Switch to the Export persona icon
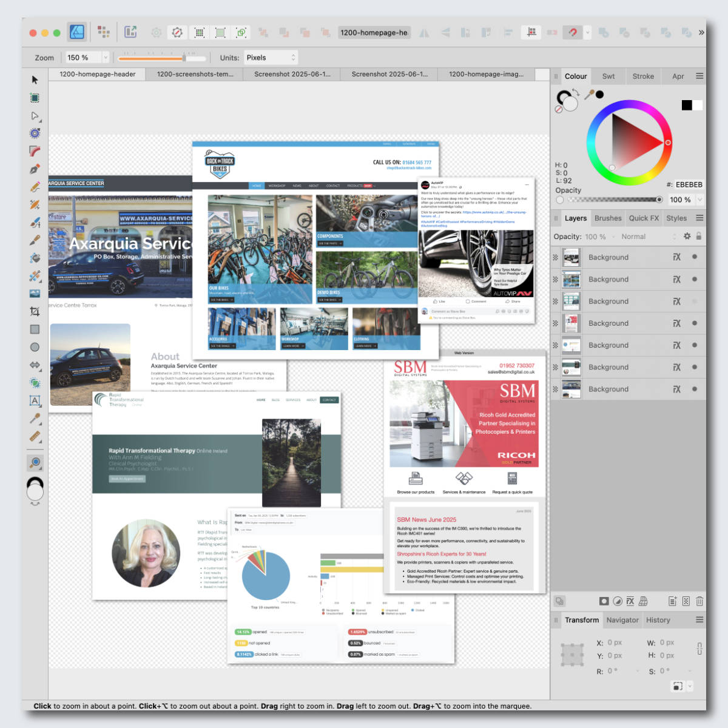 pos(130,32)
